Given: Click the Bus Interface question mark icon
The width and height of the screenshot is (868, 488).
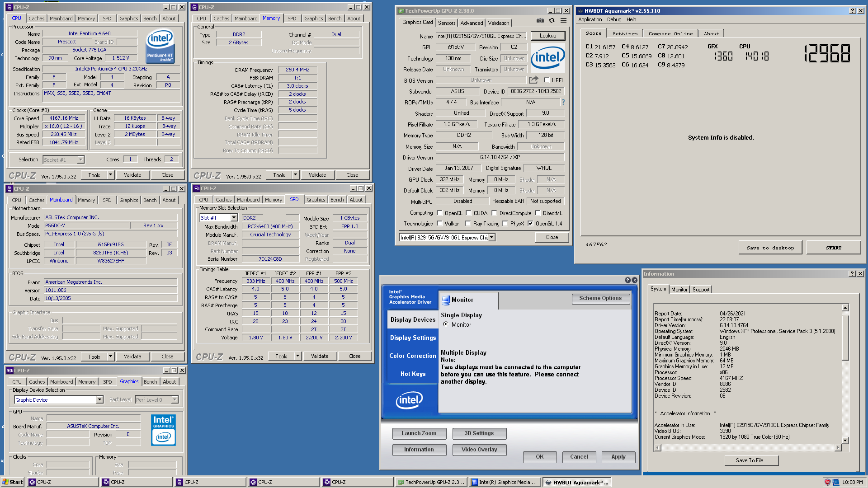Looking at the screenshot, I should pyautogui.click(x=563, y=102).
